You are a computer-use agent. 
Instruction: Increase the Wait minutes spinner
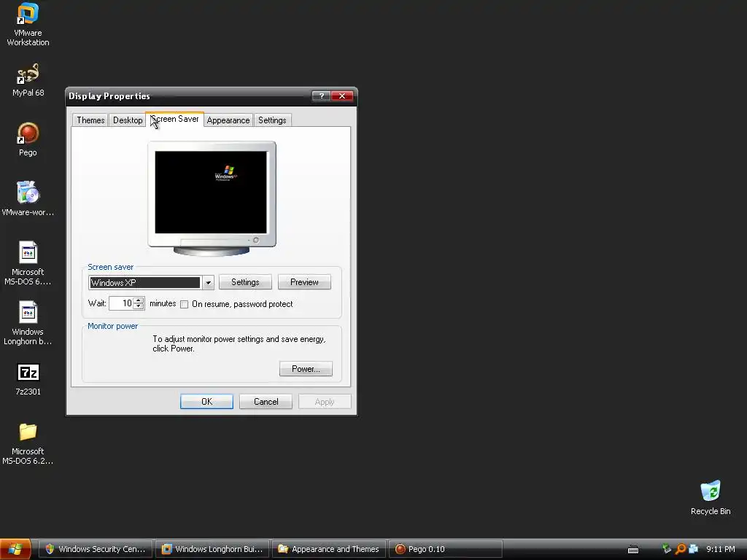pos(139,300)
